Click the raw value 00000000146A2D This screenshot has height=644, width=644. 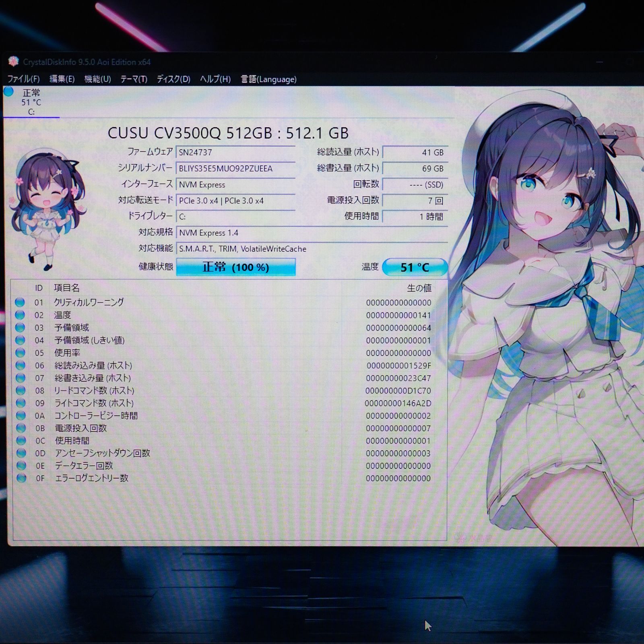tap(398, 403)
